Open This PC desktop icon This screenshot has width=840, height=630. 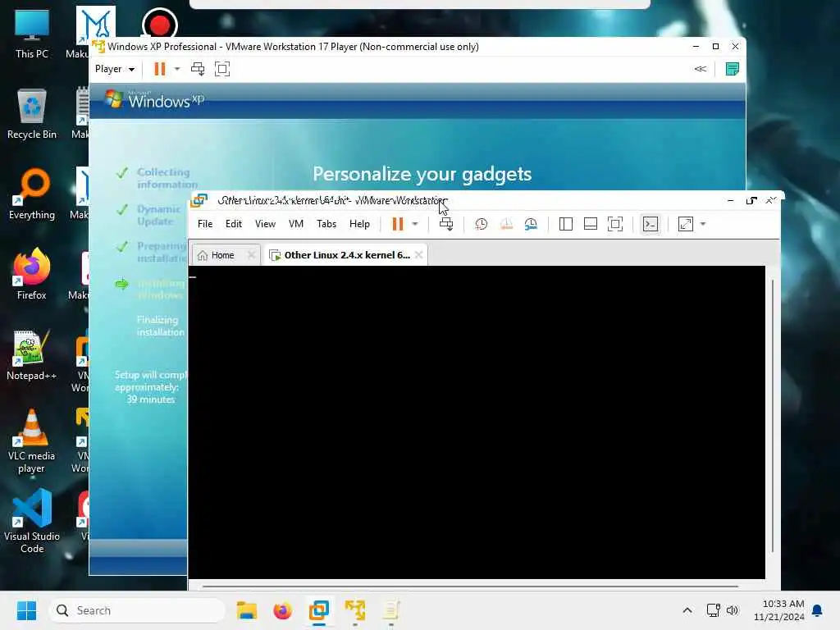(x=32, y=33)
